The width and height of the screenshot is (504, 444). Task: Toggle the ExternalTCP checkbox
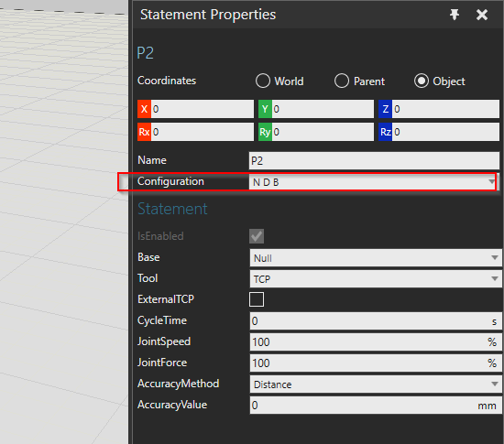click(257, 299)
